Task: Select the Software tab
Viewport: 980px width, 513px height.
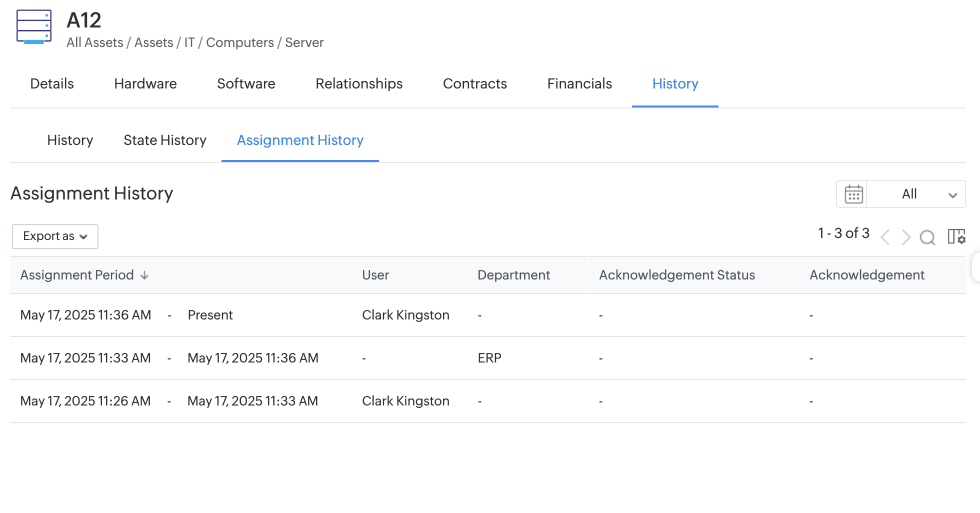Action: (246, 83)
